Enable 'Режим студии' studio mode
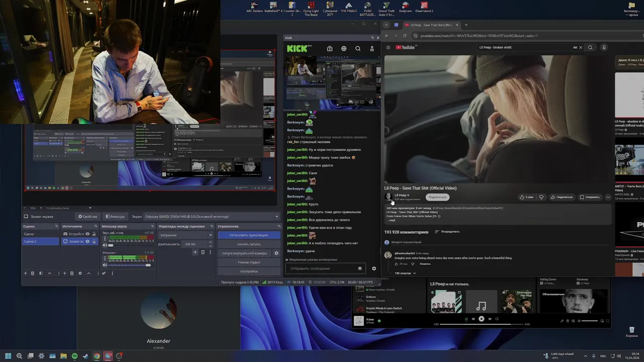The width and height of the screenshot is (644, 362). click(249, 262)
